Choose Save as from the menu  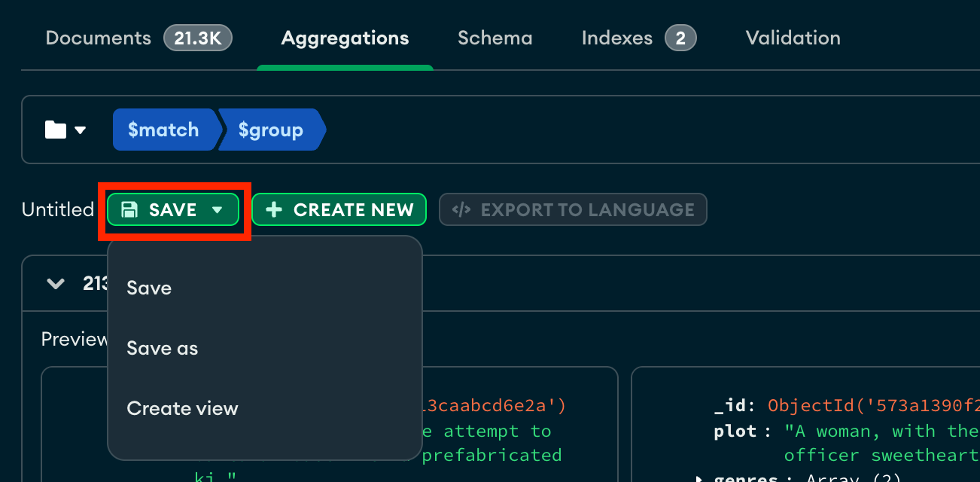click(x=162, y=348)
